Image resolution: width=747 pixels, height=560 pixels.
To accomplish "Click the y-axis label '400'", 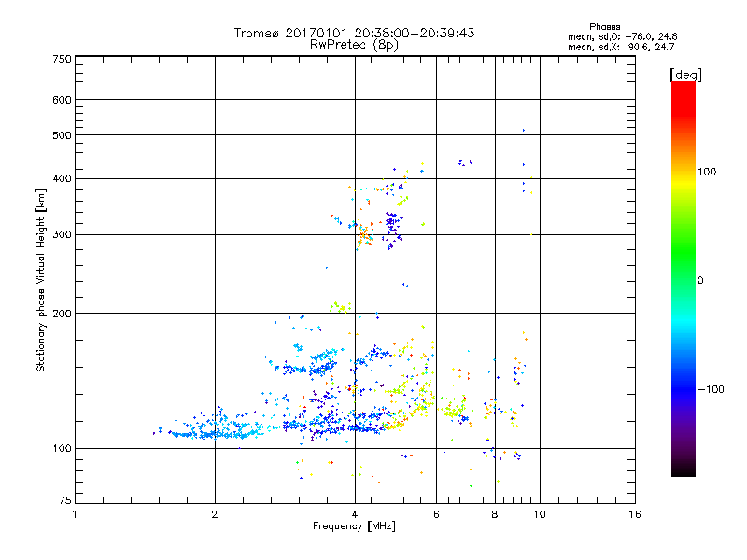I will click(62, 179).
